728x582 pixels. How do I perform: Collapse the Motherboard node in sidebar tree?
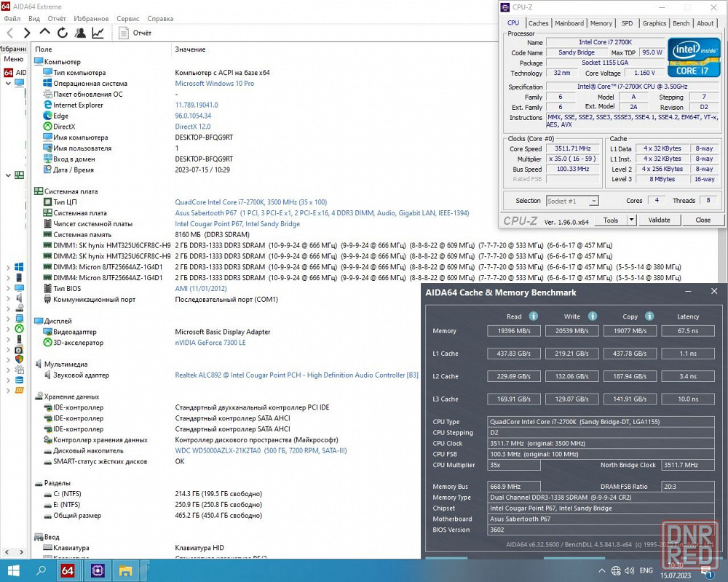(x=8, y=175)
